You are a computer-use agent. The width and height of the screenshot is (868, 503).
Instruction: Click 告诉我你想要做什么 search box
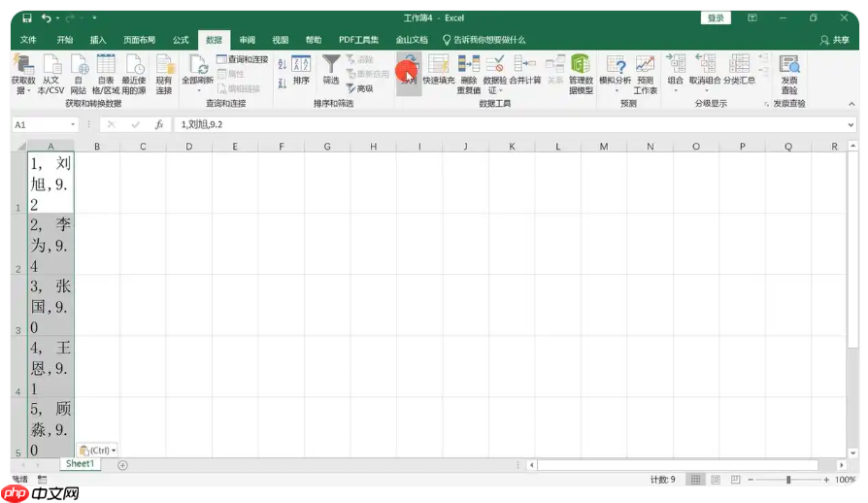point(484,40)
